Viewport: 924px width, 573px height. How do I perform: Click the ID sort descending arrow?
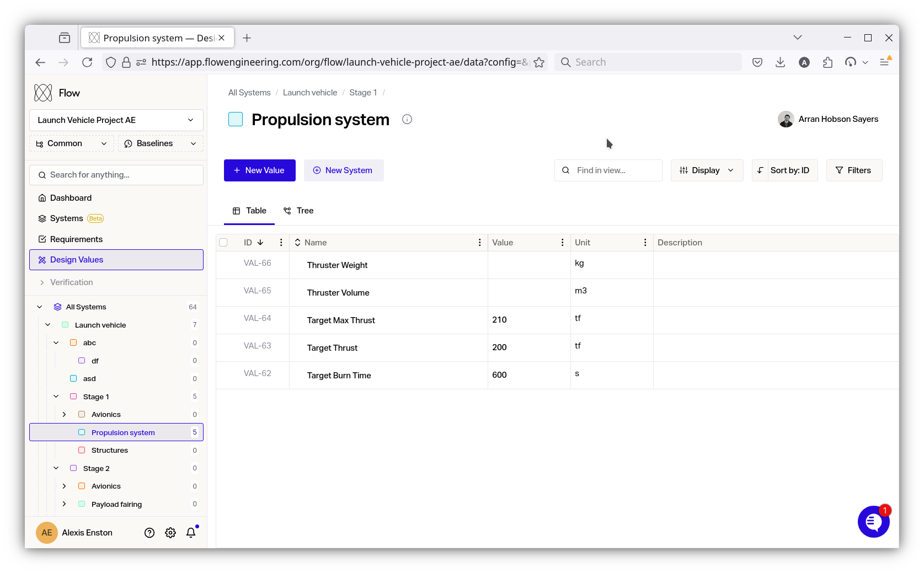click(x=260, y=243)
